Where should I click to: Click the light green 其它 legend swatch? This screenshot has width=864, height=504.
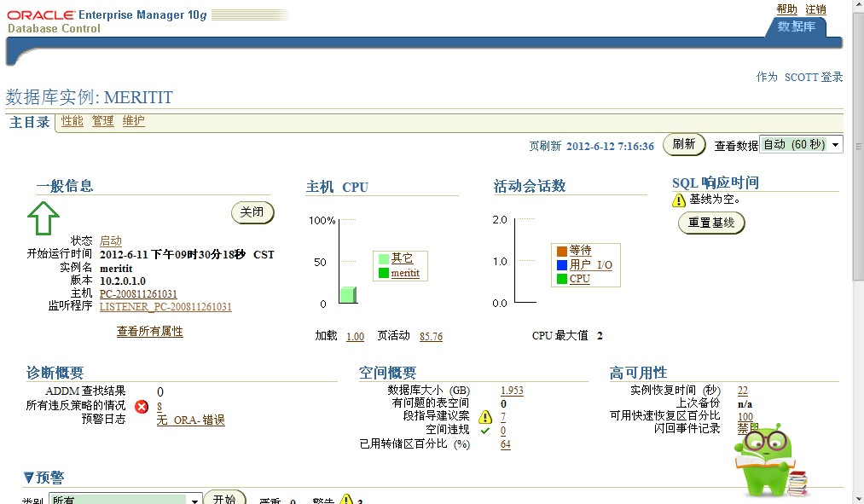click(x=384, y=258)
